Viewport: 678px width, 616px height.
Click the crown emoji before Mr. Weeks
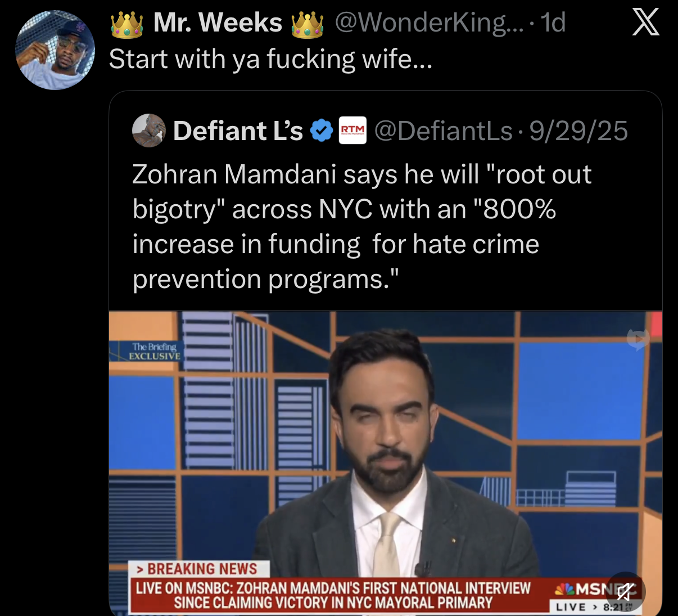(x=127, y=24)
